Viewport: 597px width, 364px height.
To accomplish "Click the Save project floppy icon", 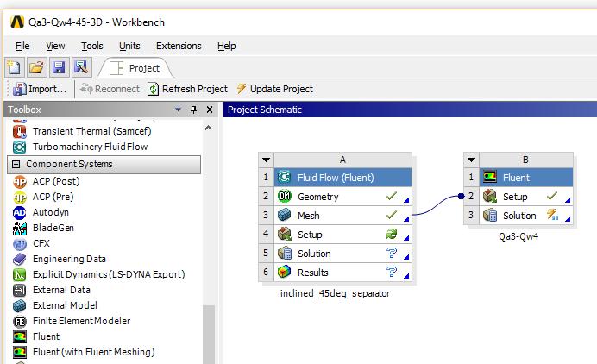I will pyautogui.click(x=59, y=68).
